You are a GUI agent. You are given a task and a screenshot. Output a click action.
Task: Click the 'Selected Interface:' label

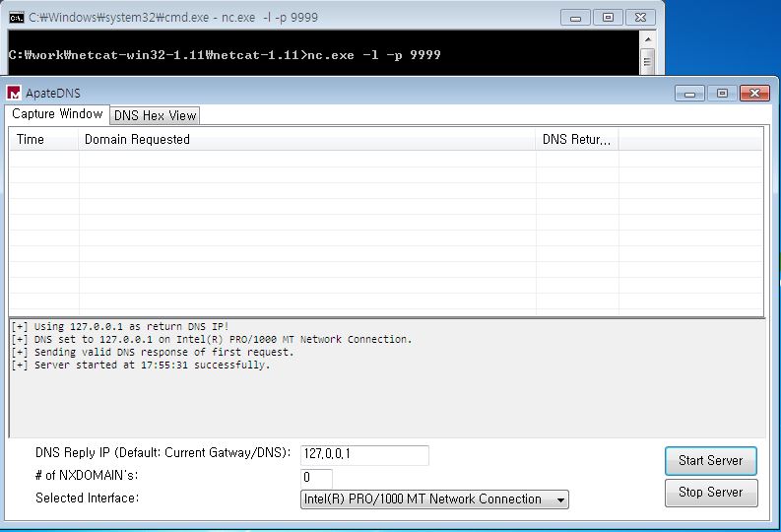pos(88,499)
